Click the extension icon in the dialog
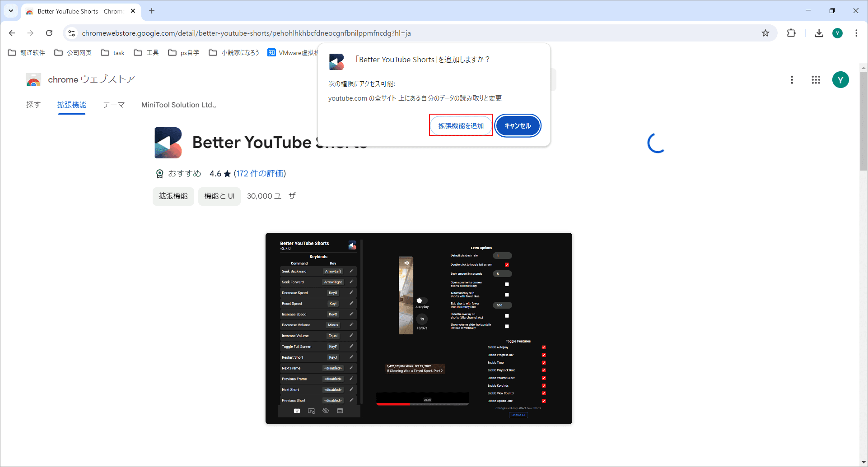 [336, 62]
